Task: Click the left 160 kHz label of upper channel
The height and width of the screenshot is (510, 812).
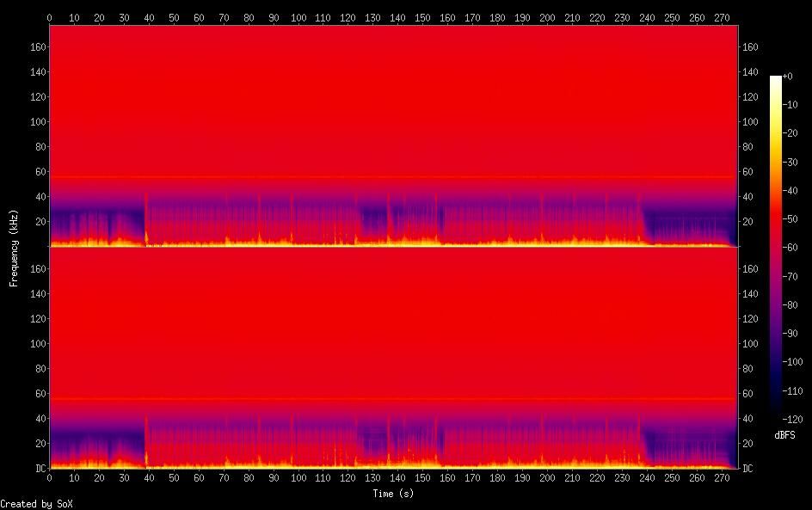Action: [x=36, y=47]
